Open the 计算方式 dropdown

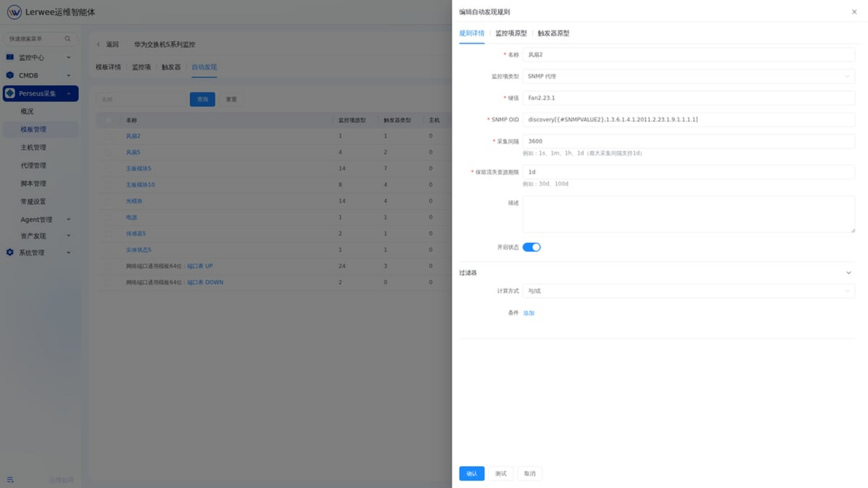pyautogui.click(x=688, y=291)
